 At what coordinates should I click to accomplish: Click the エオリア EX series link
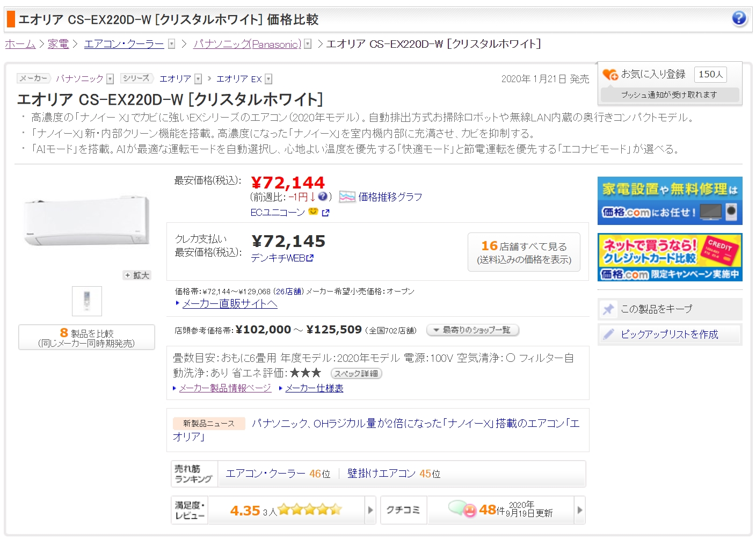239,79
